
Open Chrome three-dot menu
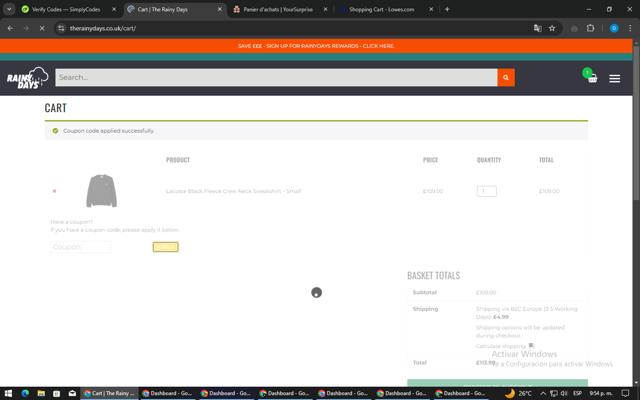630,28
